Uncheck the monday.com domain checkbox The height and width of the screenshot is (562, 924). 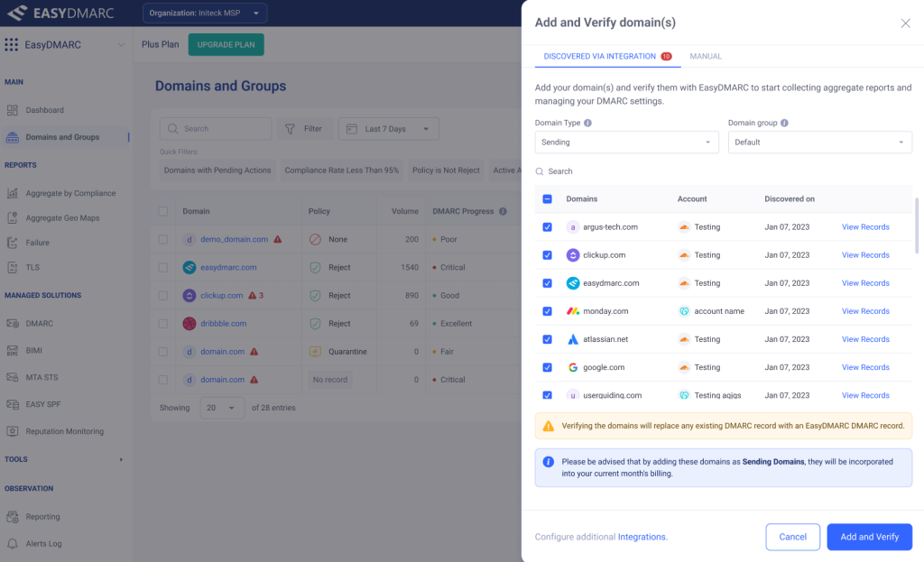547,311
